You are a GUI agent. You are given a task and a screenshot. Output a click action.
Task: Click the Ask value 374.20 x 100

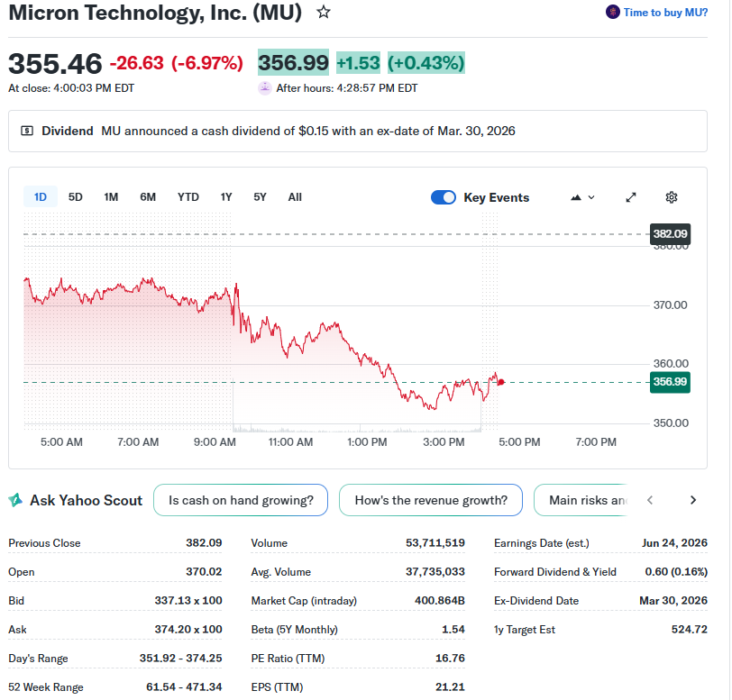pyautogui.click(x=188, y=630)
